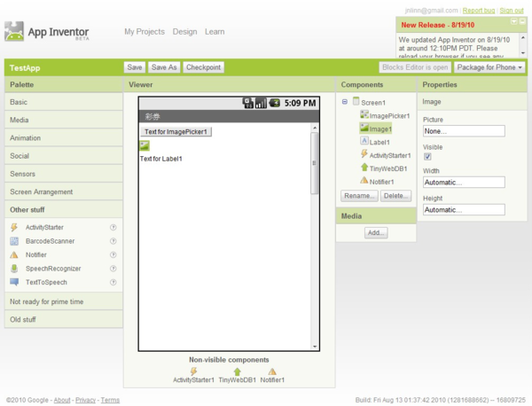Viewport: 532px width, 406px height.
Task: Open help for TextToSpeech palette item
Action: pyautogui.click(x=113, y=282)
